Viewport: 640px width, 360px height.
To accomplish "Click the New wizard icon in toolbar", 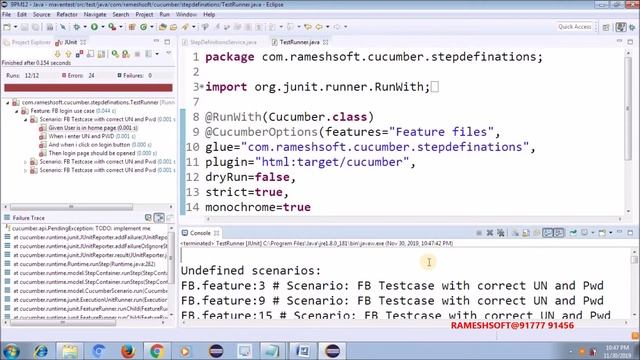I will (7, 27).
